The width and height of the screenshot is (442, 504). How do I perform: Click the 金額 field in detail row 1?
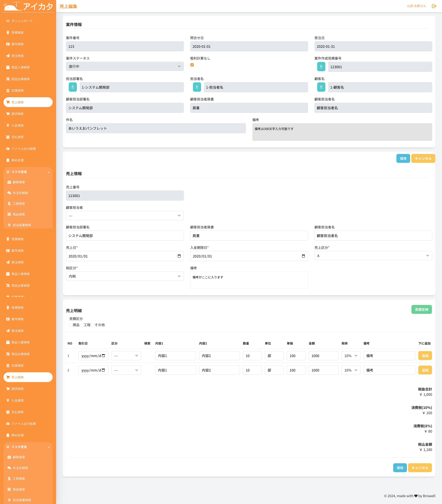pyautogui.click(x=323, y=356)
